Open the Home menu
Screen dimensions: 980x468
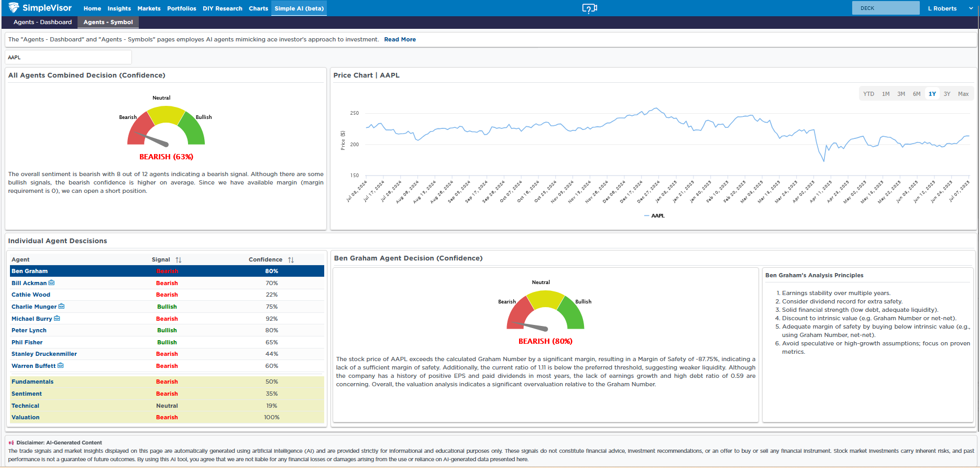pos(92,8)
